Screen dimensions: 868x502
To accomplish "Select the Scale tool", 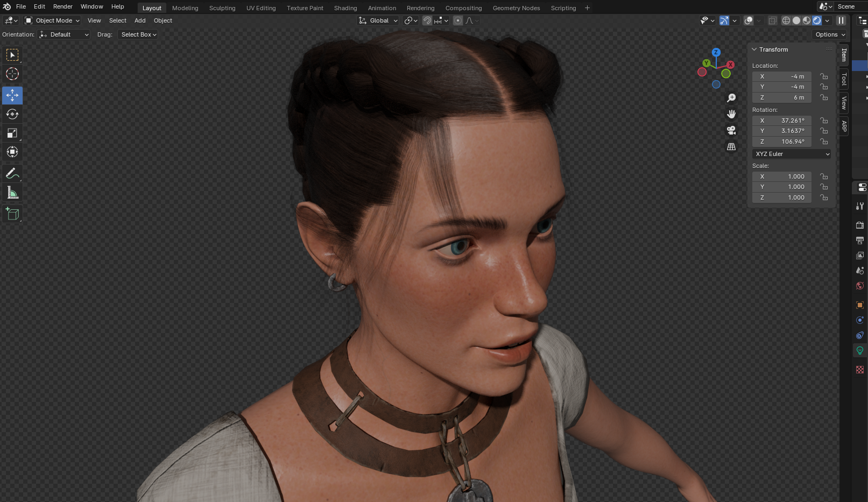I will (x=12, y=133).
